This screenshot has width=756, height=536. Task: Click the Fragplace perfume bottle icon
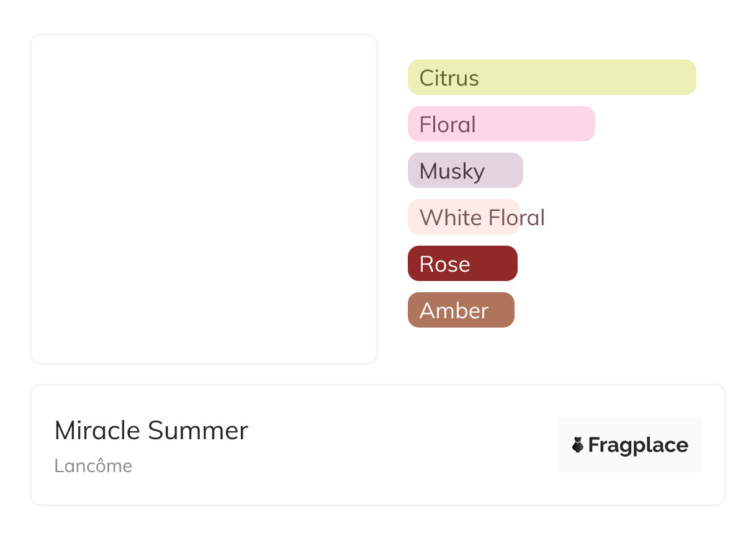pyautogui.click(x=578, y=445)
